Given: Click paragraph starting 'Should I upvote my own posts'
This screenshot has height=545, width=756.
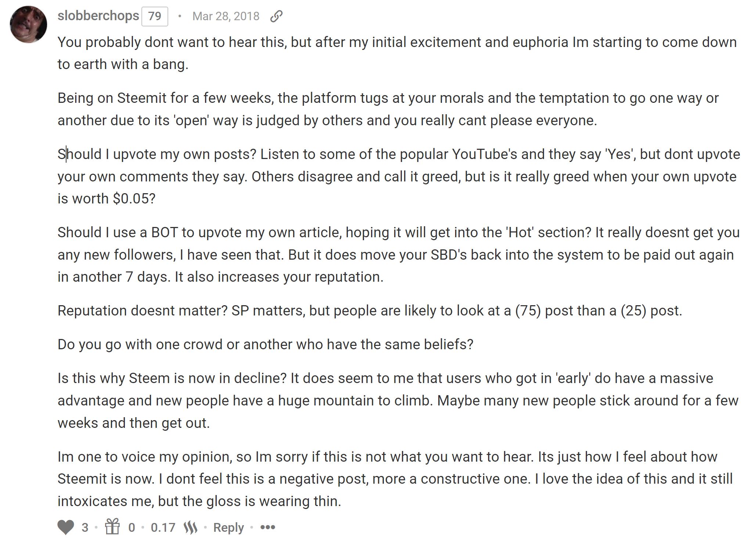Looking at the screenshot, I should pos(399,176).
